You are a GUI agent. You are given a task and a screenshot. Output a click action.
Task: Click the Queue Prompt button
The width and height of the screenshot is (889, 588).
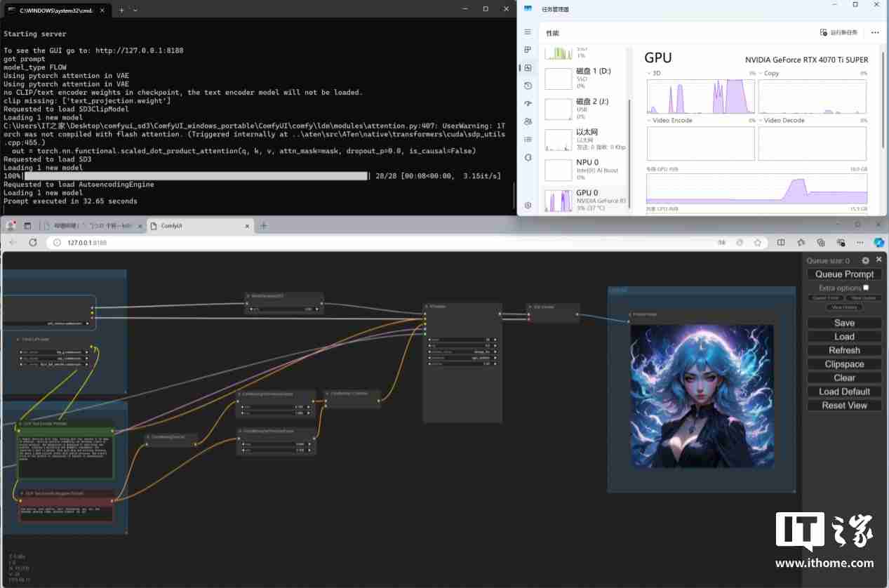844,274
